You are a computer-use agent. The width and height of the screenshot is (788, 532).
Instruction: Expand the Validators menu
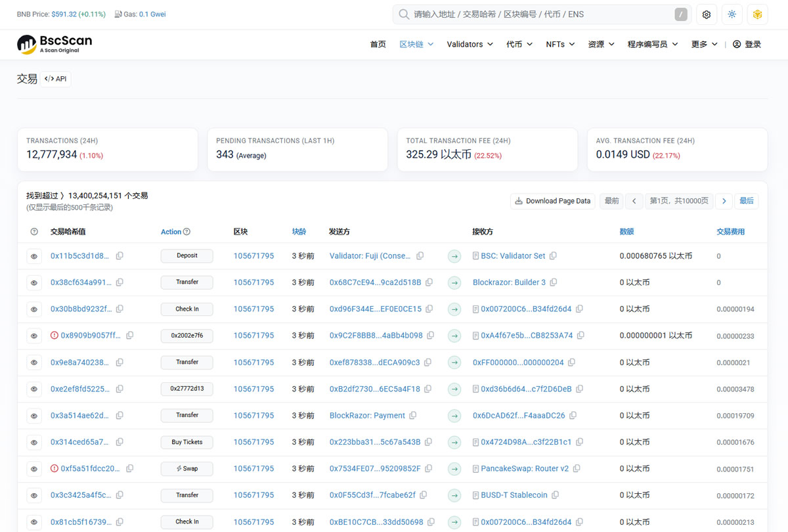(470, 44)
